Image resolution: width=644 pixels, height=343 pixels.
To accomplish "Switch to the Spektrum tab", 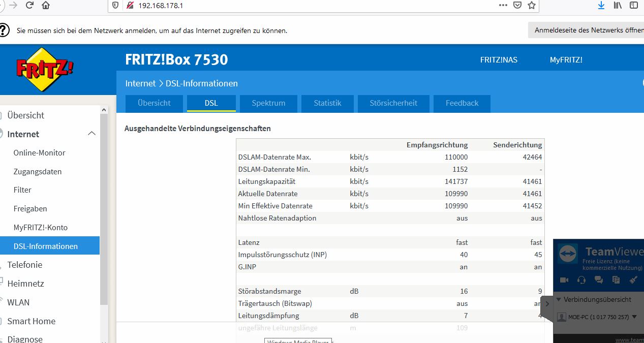I will click(268, 103).
